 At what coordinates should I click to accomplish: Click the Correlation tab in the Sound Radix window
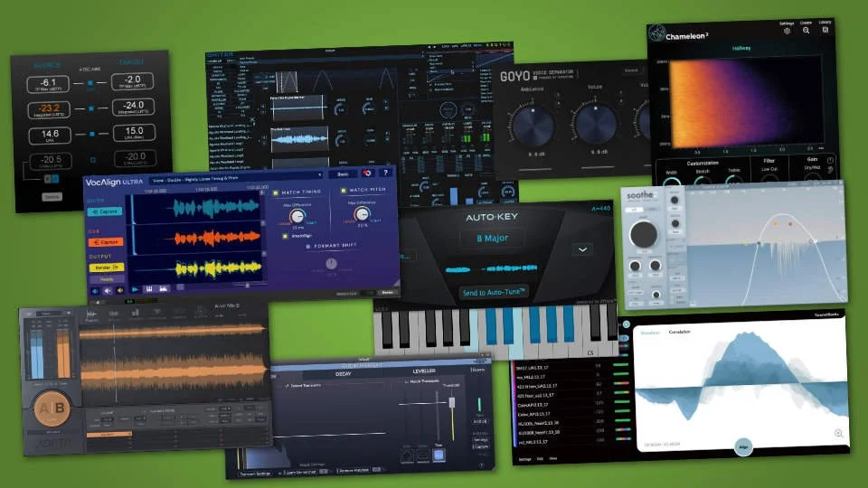tap(679, 332)
